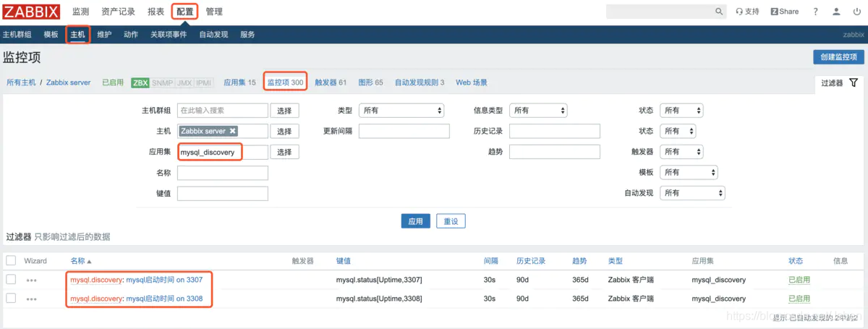Go to 动作 submenu

131,35
